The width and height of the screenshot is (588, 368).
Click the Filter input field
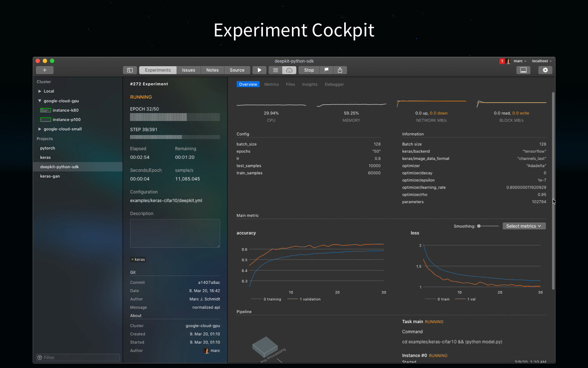click(x=78, y=357)
